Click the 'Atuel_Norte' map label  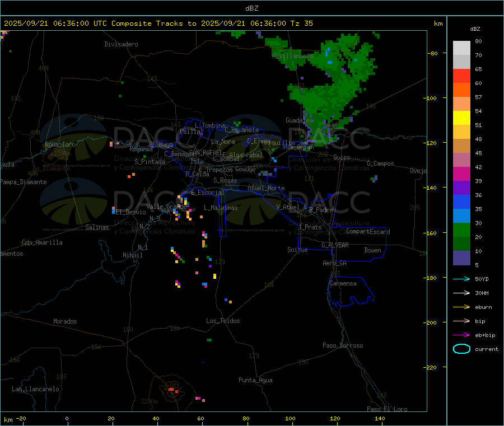266,188
